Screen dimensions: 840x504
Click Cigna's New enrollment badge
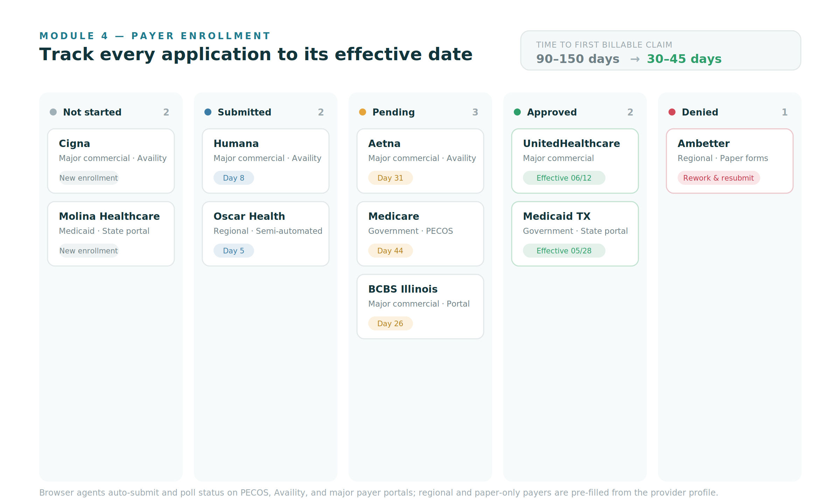point(89,178)
